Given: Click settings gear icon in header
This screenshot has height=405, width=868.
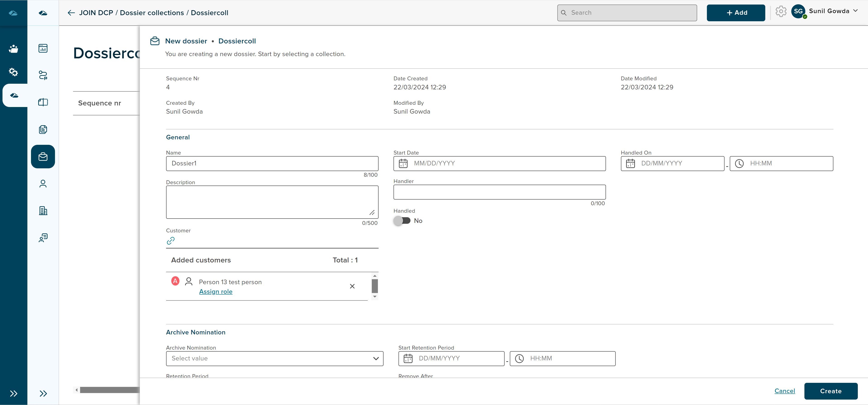Looking at the screenshot, I should pos(780,12).
